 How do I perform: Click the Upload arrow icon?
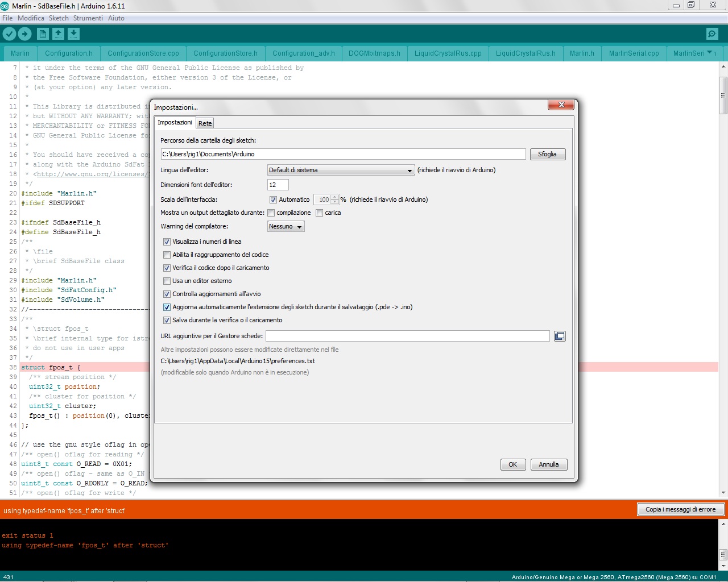[24, 34]
